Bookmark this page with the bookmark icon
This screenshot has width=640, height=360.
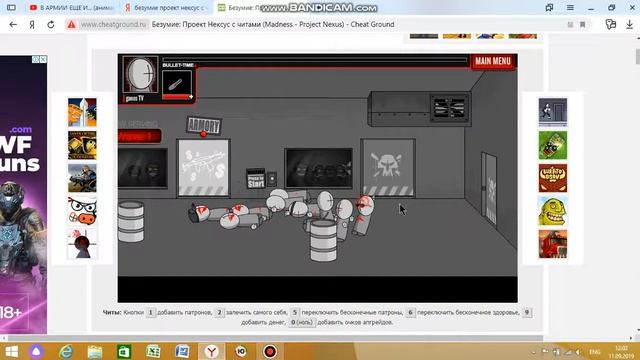click(583, 24)
